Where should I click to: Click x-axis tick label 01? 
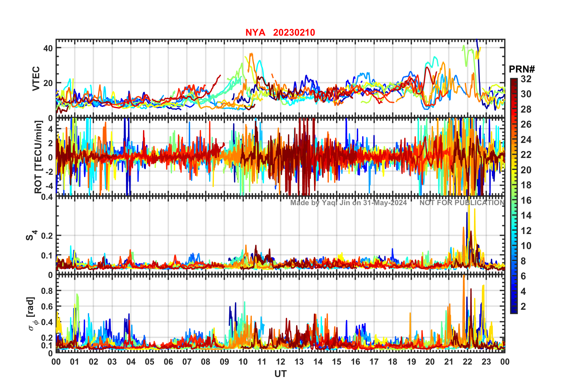(75, 362)
